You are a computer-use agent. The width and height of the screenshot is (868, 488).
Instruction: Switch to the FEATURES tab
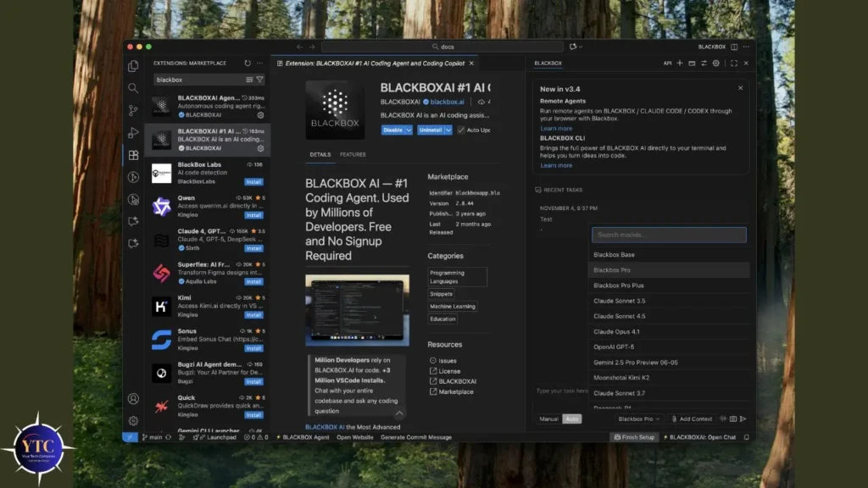(x=353, y=154)
